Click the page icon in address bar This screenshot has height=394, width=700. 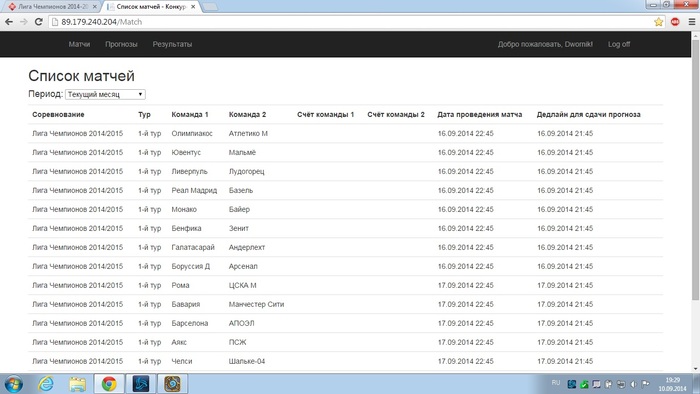pos(55,22)
